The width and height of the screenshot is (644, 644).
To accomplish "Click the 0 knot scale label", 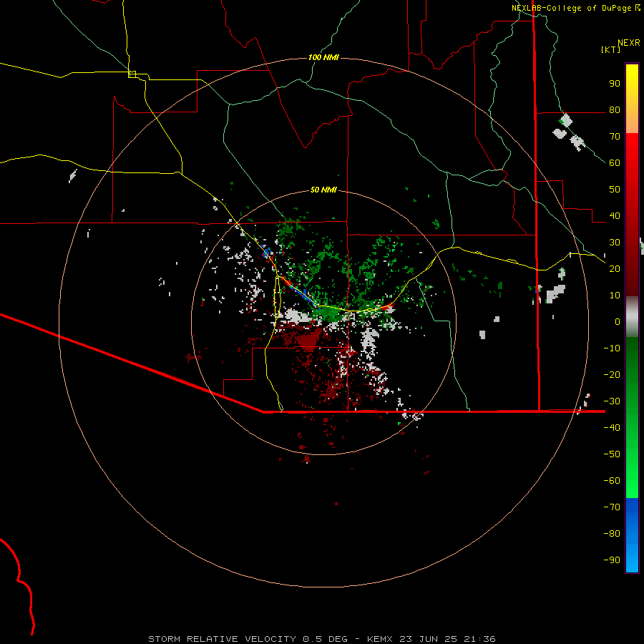I will (x=618, y=321).
